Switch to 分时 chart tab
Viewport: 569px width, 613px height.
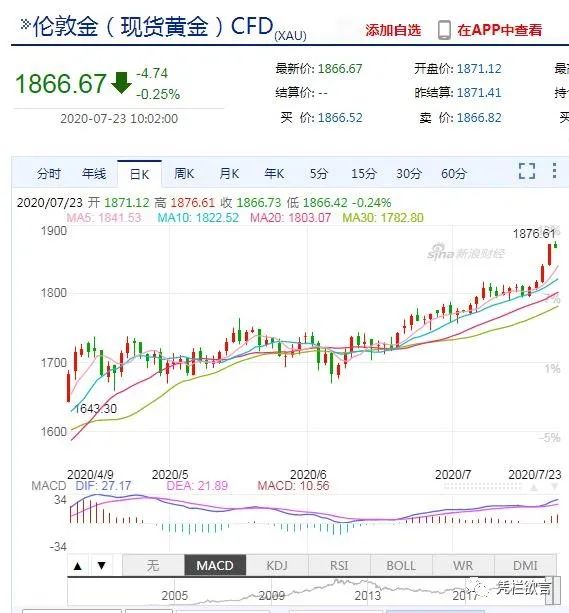[49, 174]
